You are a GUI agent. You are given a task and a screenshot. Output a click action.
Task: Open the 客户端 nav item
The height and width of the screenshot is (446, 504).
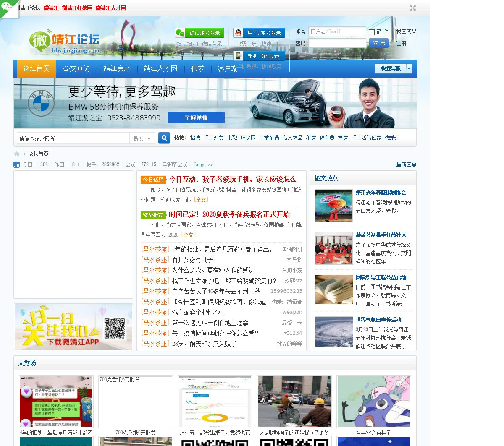click(x=228, y=68)
